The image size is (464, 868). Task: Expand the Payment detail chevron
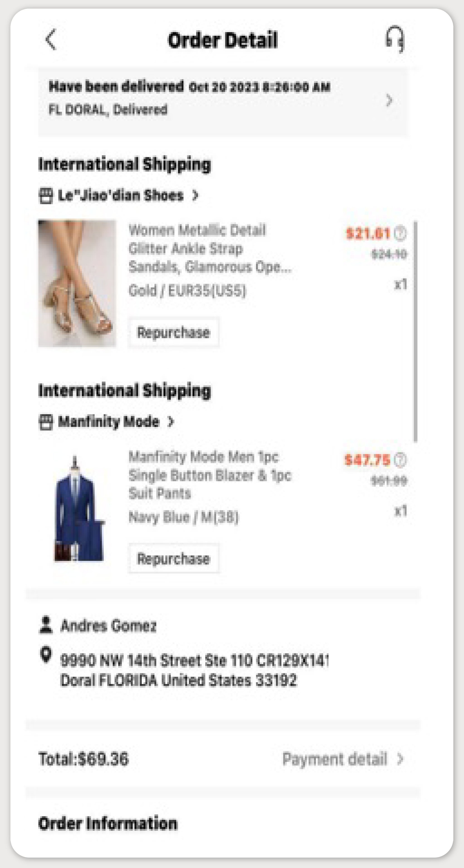[x=400, y=759]
